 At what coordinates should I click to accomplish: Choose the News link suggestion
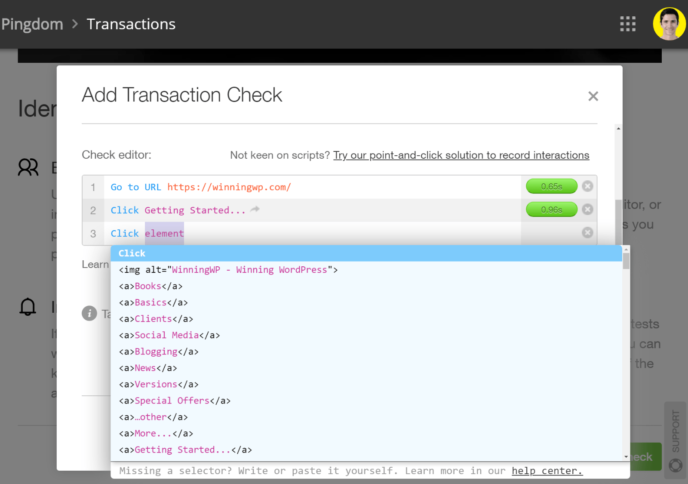366,368
